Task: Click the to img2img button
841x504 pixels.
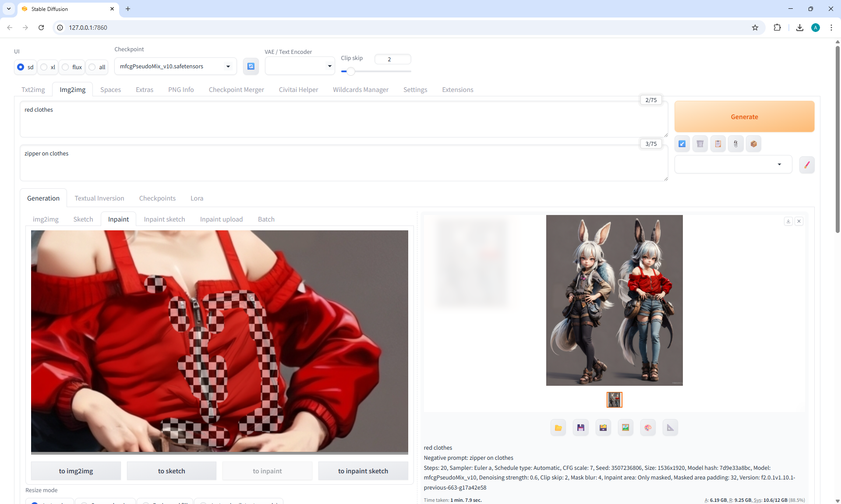Action: (76, 471)
